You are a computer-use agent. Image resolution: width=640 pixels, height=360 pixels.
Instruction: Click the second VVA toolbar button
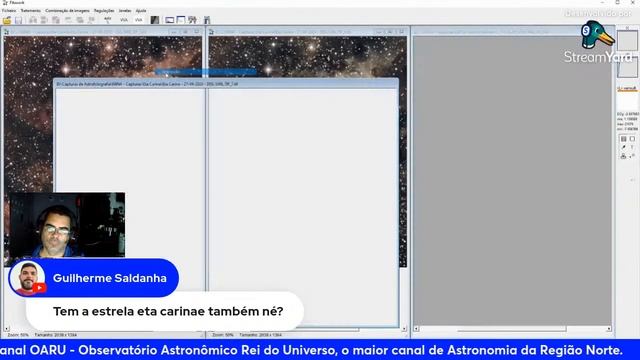pos(139,20)
